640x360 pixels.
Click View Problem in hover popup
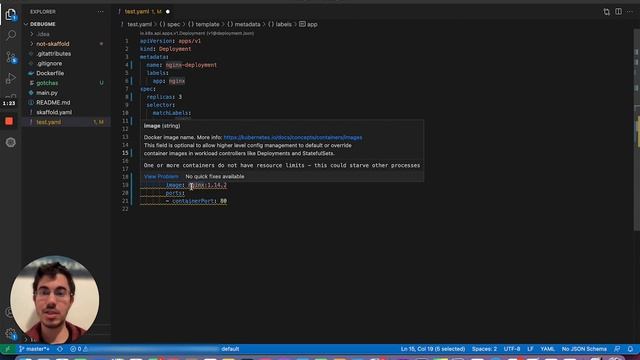[161, 176]
